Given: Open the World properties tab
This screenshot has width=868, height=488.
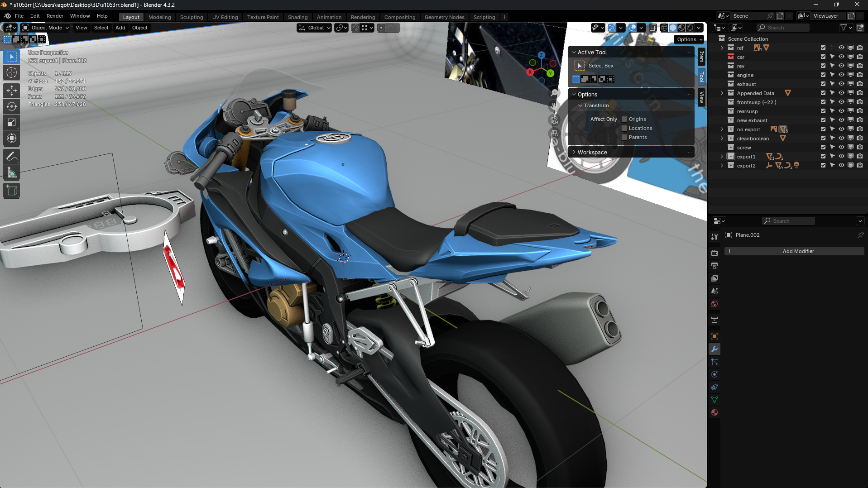Looking at the screenshot, I should (715, 304).
